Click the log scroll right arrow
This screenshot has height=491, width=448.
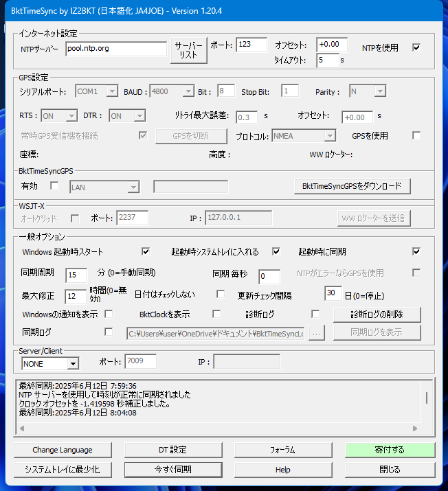(x=415, y=428)
